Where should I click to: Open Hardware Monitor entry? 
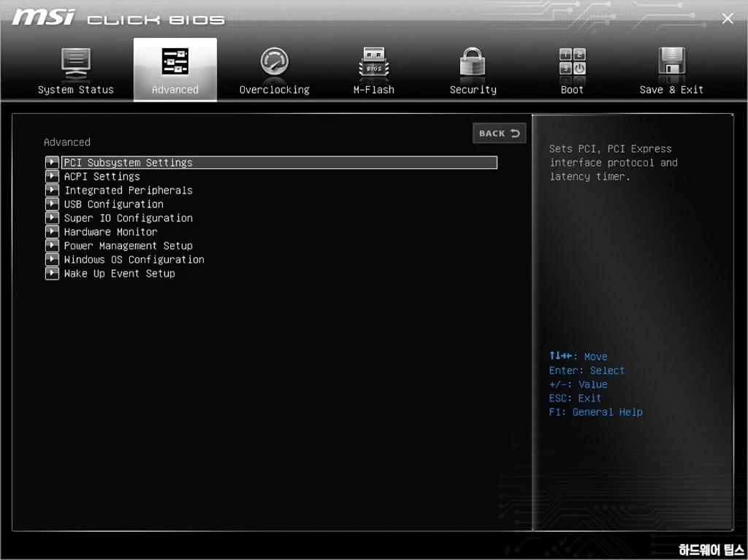(x=111, y=232)
